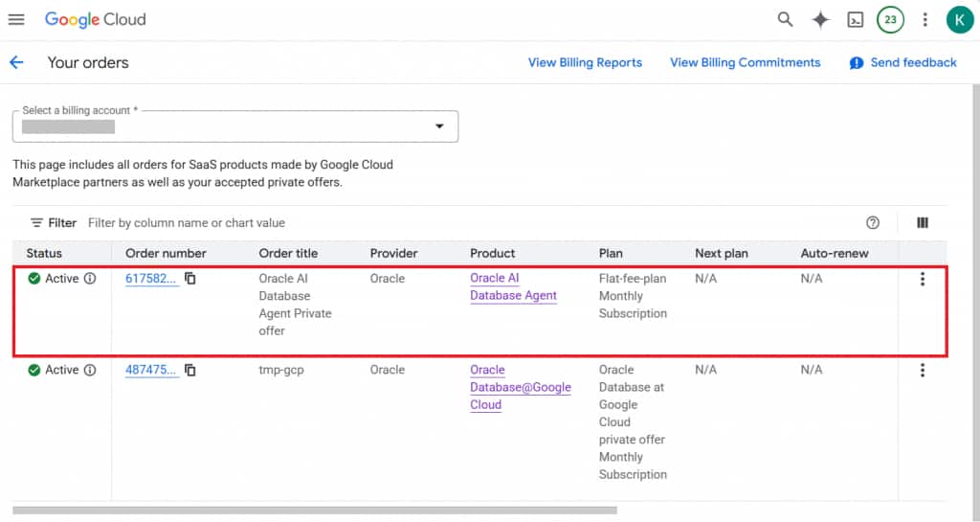Click the Next plan column header
Screen dimensions: 980x522
coord(722,253)
